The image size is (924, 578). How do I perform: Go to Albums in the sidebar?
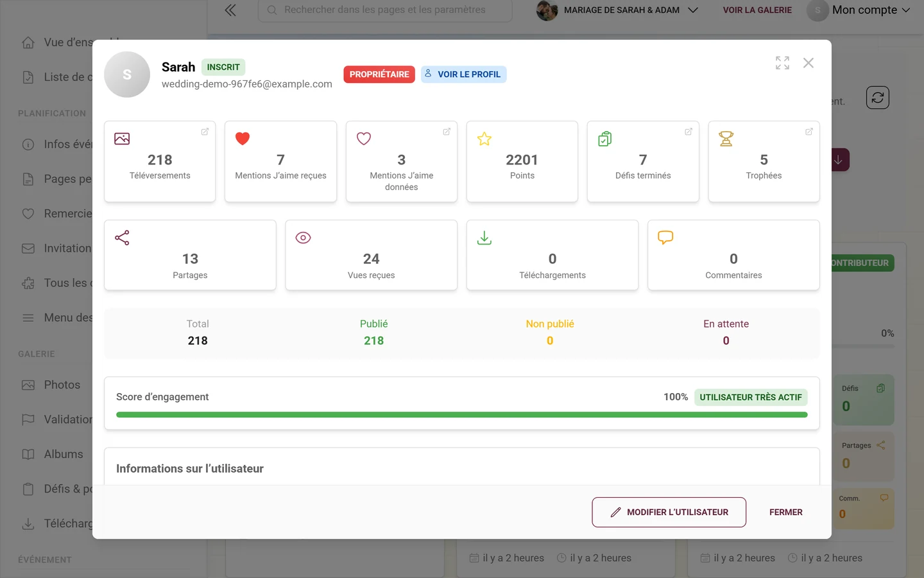click(x=64, y=454)
